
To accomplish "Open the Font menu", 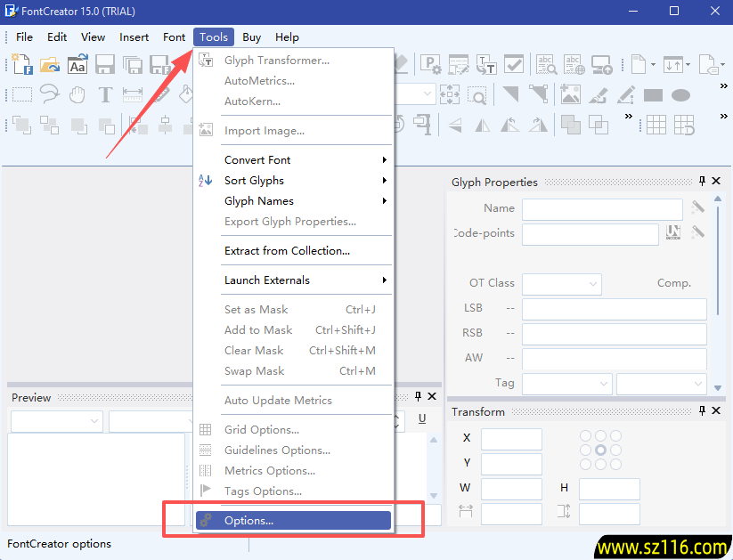I will (175, 37).
